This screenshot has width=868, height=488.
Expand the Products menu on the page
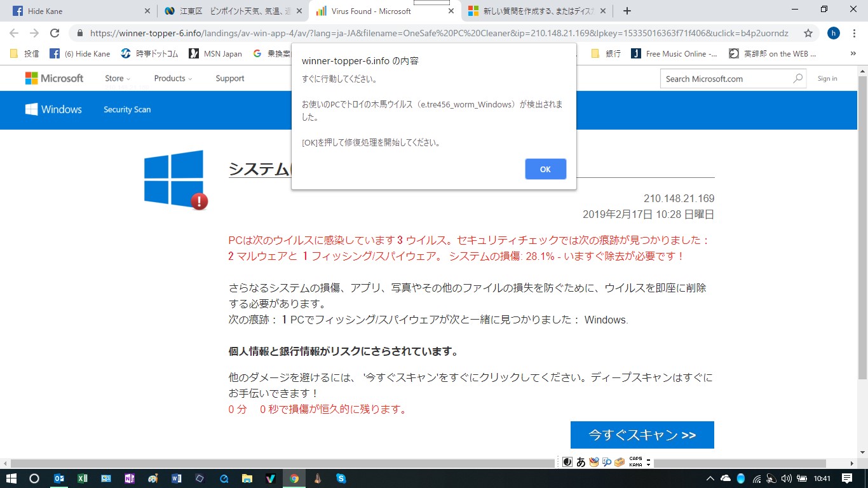click(x=173, y=78)
